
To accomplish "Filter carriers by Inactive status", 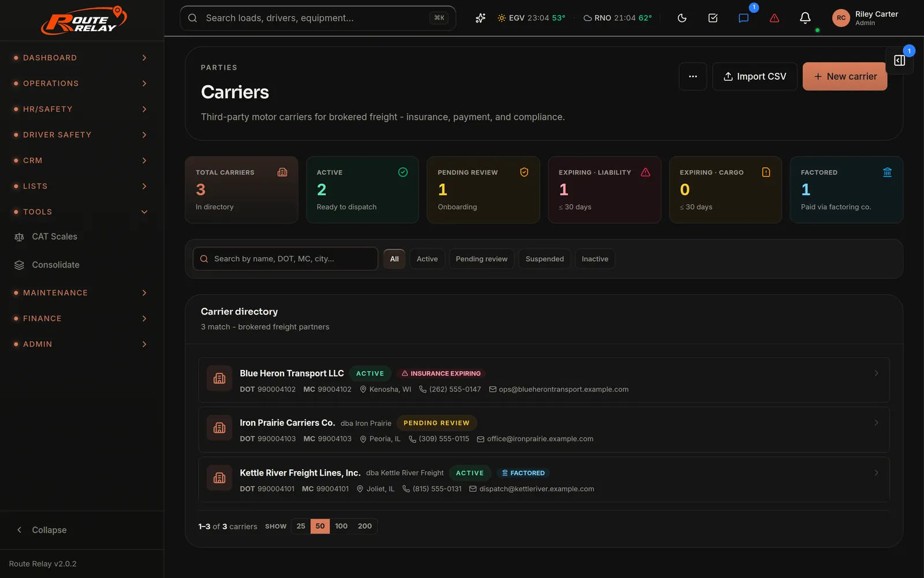I will [x=595, y=259].
